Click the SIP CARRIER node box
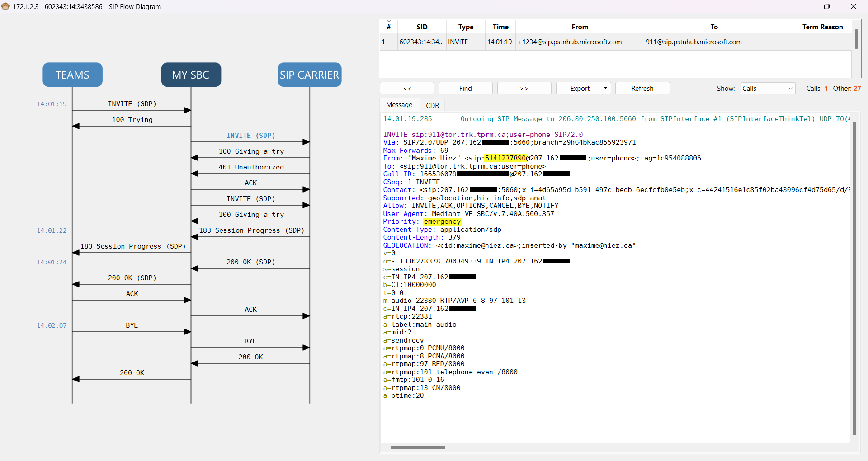This screenshot has width=868, height=461. 309,75
